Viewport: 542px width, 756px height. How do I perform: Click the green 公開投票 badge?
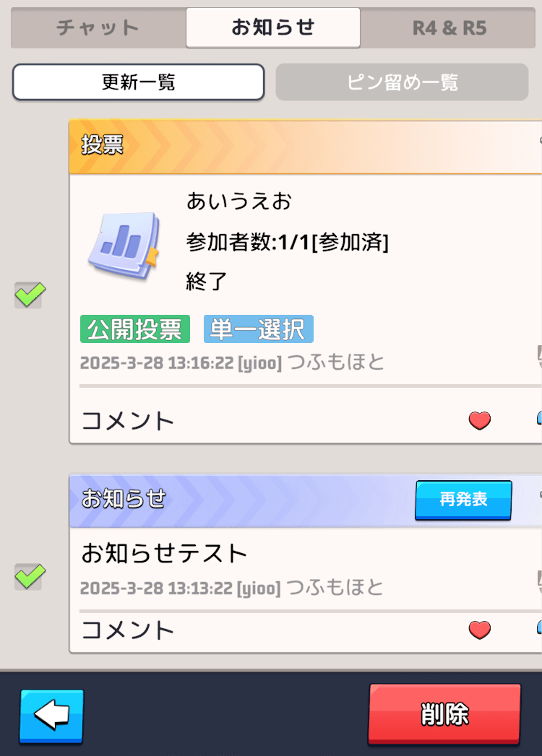pos(134,329)
